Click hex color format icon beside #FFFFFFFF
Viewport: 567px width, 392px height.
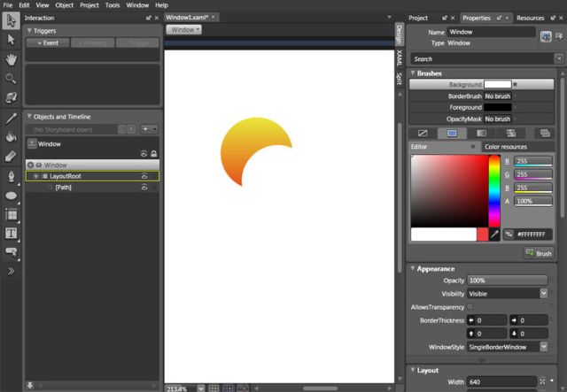[509, 234]
